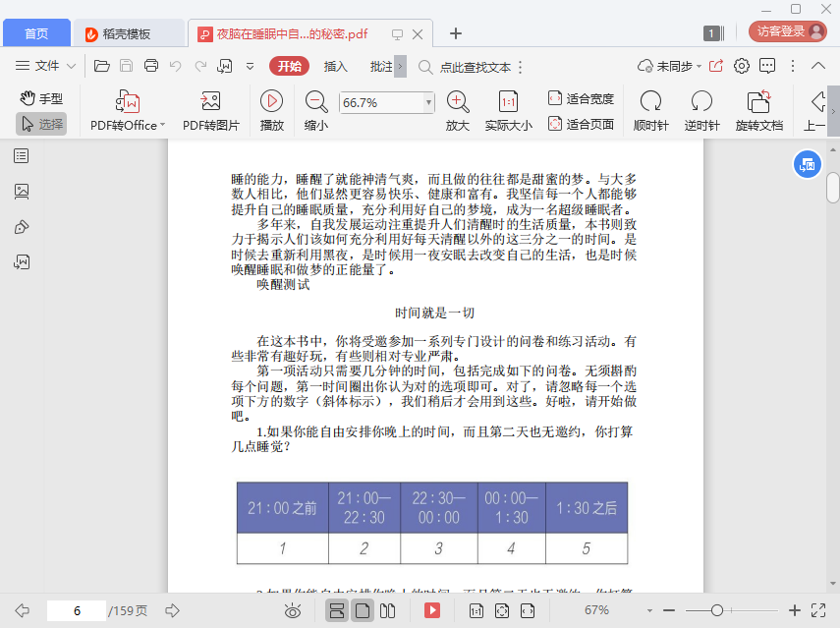
Task: Open the 66.7% zoom level dropdown
Action: coord(428,102)
